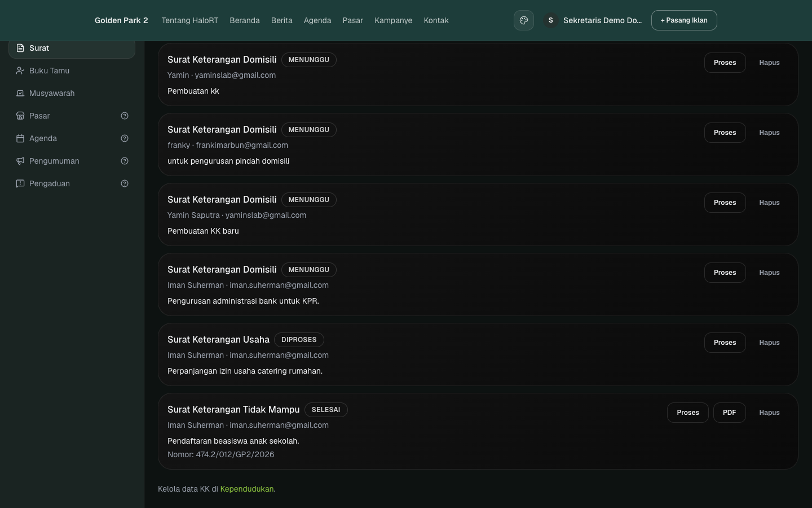Click "Perpanjangan izin usaha catering rumahan." text
This screenshot has width=812, height=508.
(x=245, y=371)
